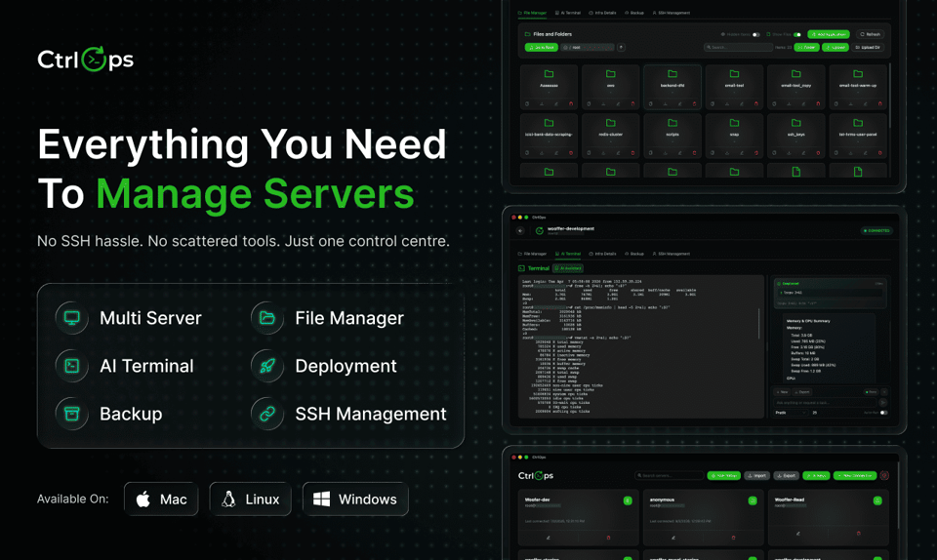Click the back arrow in the terminal window
The width and height of the screenshot is (937, 560).
[x=520, y=230]
